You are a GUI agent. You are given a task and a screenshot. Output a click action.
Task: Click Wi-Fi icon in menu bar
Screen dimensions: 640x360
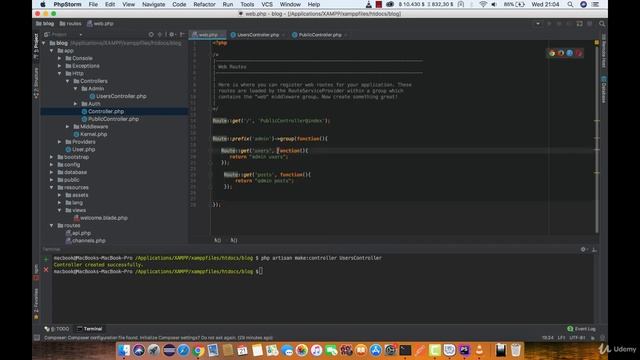[x=483, y=4]
